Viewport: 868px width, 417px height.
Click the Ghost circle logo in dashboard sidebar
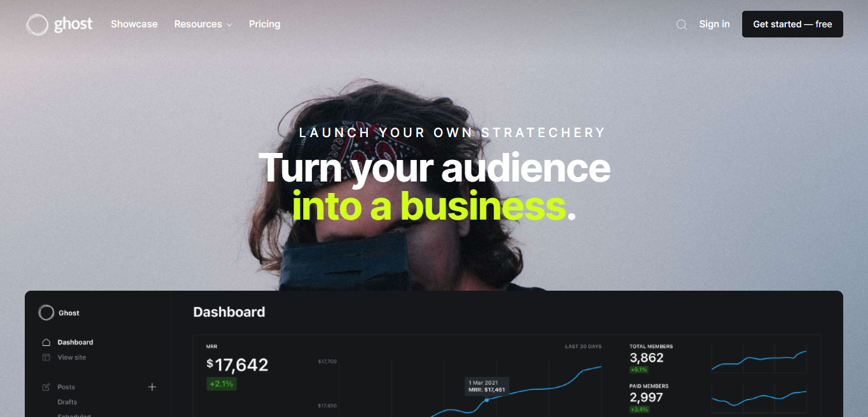point(46,312)
